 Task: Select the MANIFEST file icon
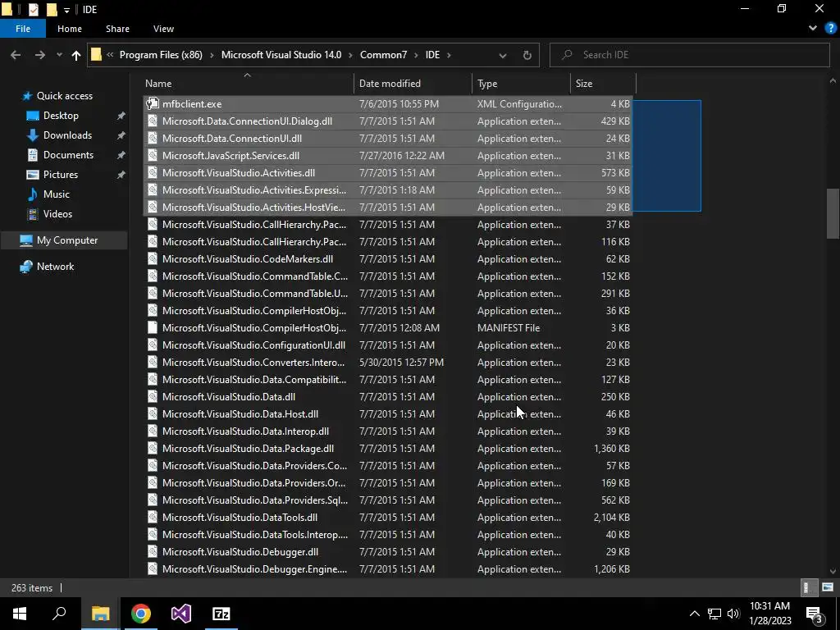point(153,328)
